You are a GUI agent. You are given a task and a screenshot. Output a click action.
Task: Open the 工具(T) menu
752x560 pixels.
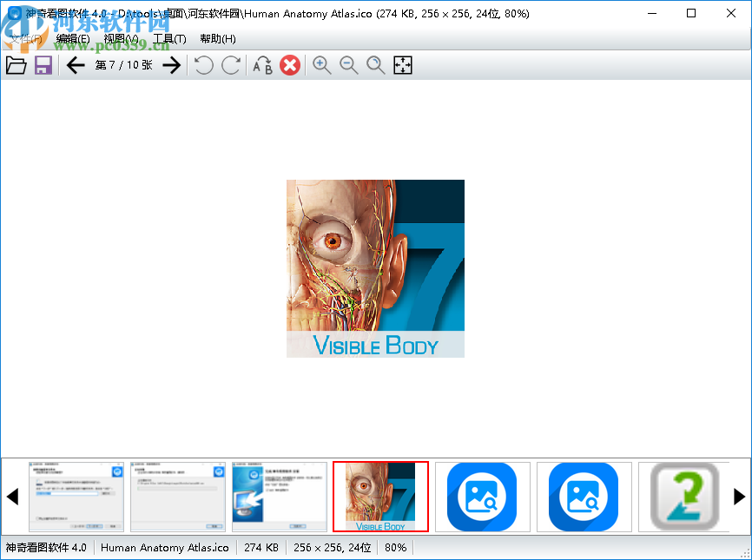(x=169, y=39)
